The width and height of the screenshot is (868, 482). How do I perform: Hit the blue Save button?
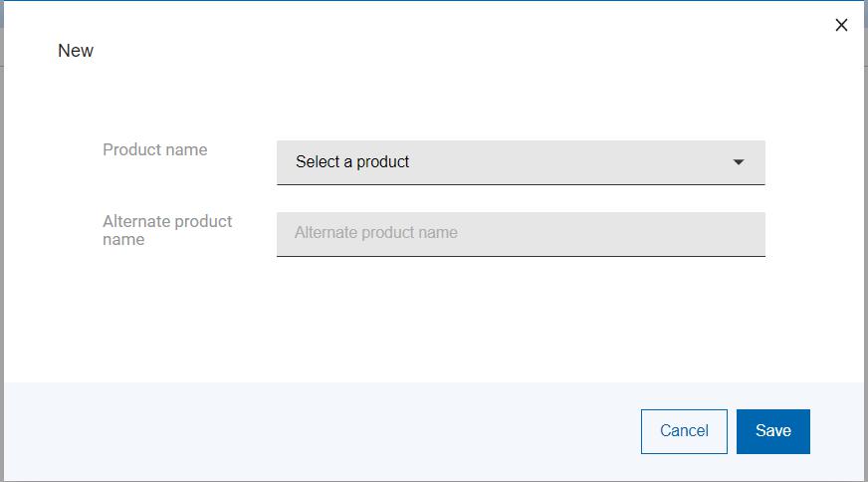point(772,431)
